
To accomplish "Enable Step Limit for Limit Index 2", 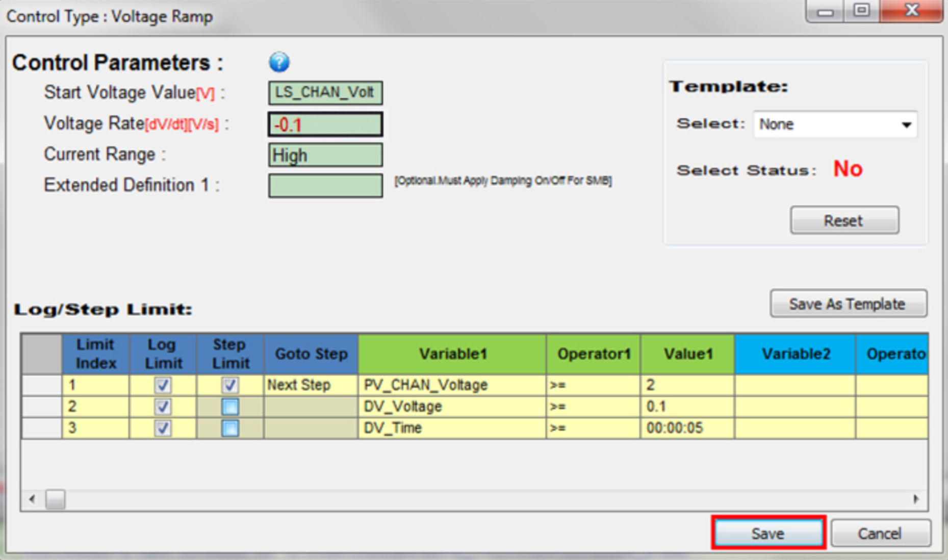I will point(229,406).
